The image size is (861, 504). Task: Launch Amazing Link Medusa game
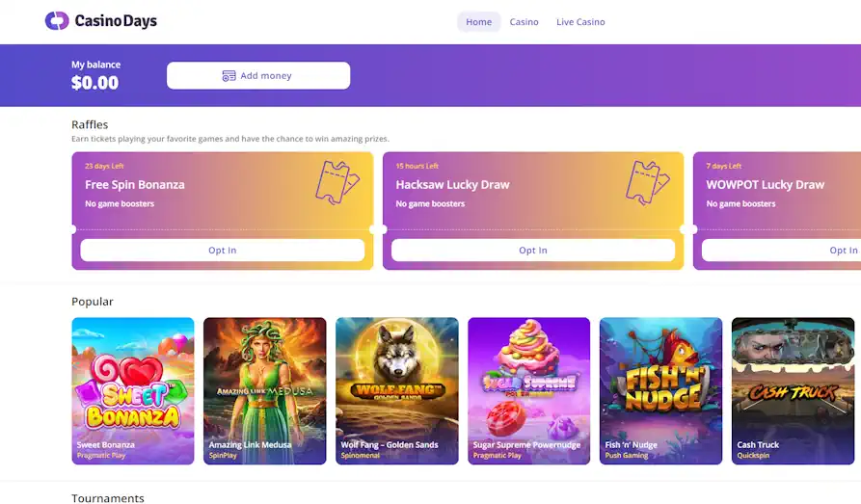[265, 391]
